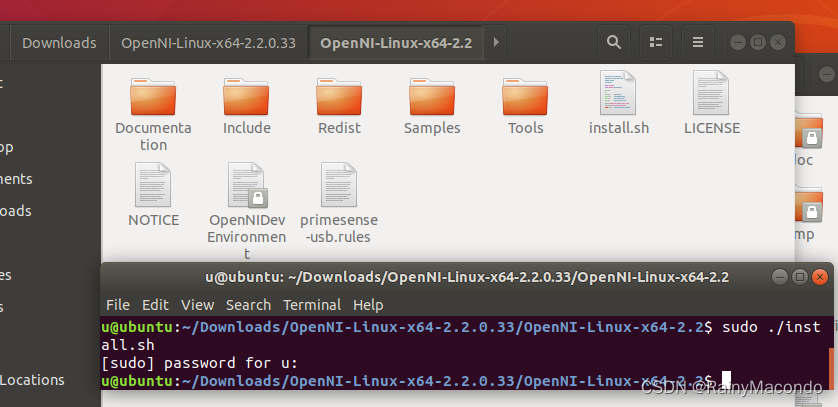This screenshot has width=838, height=407.
Task: Close the terminal window
Action: (819, 277)
